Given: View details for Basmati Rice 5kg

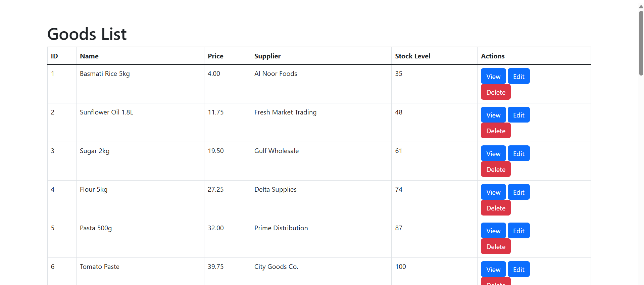Looking at the screenshot, I should (493, 76).
